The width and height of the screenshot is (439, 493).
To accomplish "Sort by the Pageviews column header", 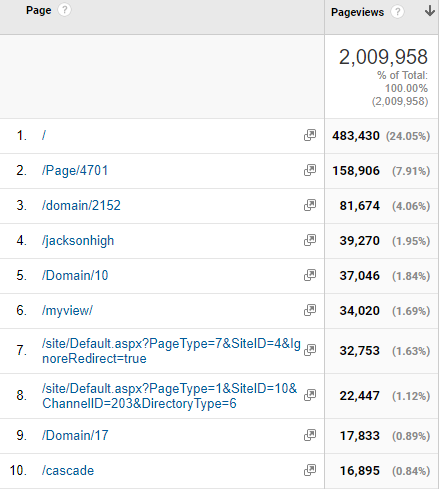I will coord(357,12).
